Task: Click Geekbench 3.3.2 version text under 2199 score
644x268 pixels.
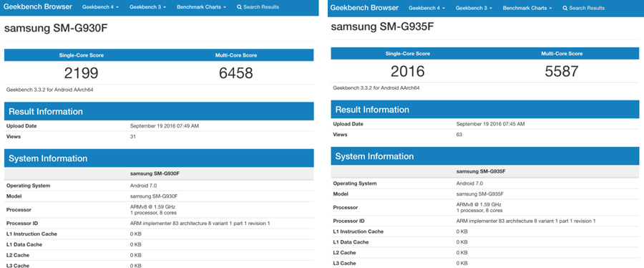Action: [49, 90]
